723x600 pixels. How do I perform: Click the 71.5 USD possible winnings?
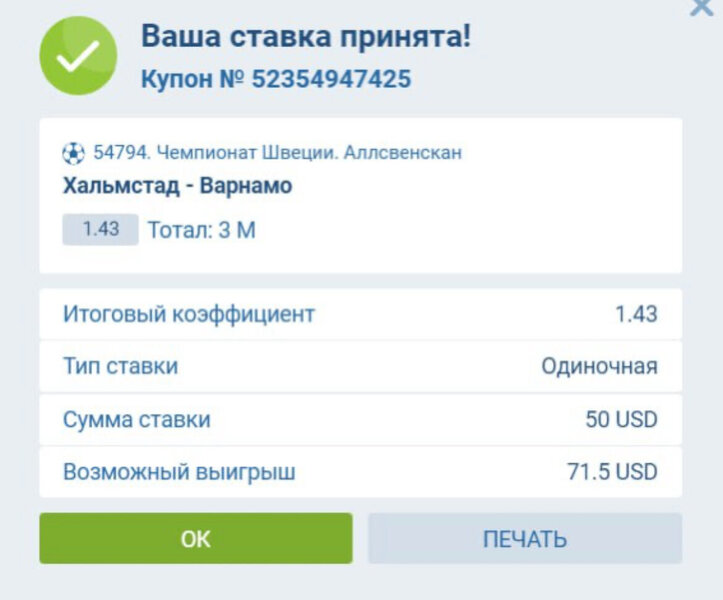click(x=612, y=471)
